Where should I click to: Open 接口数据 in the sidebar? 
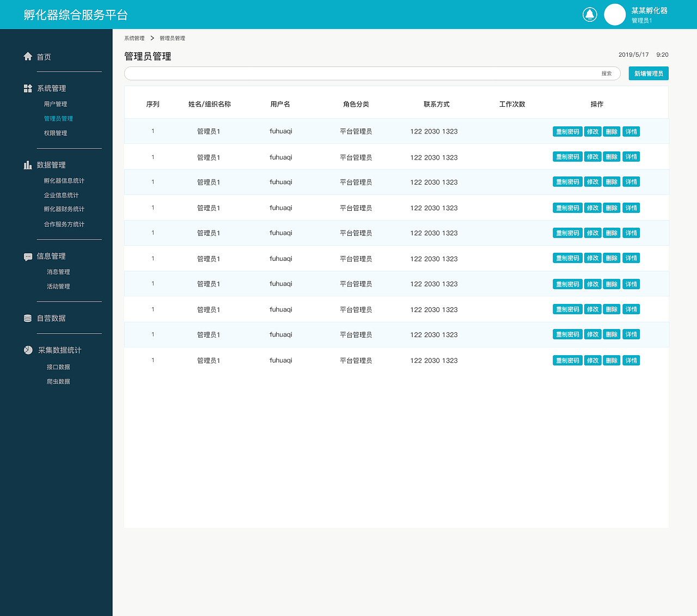coord(58,367)
